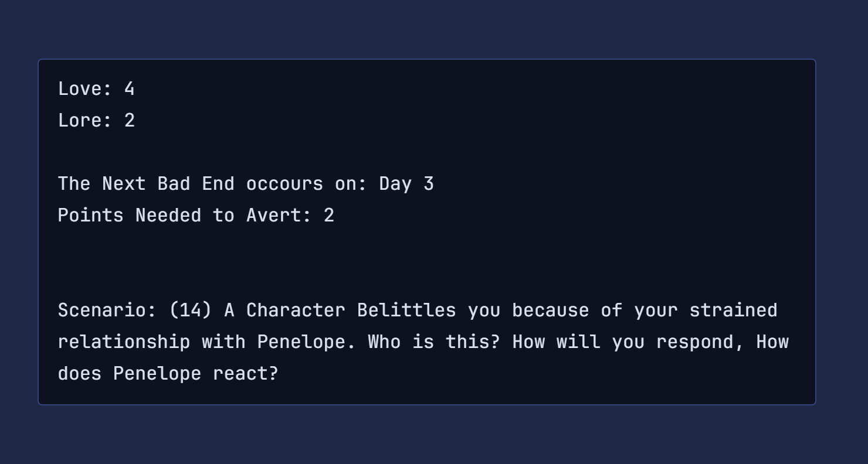Click the word "Belittles"
This screenshot has height=464, width=868.
pyautogui.click(x=406, y=311)
